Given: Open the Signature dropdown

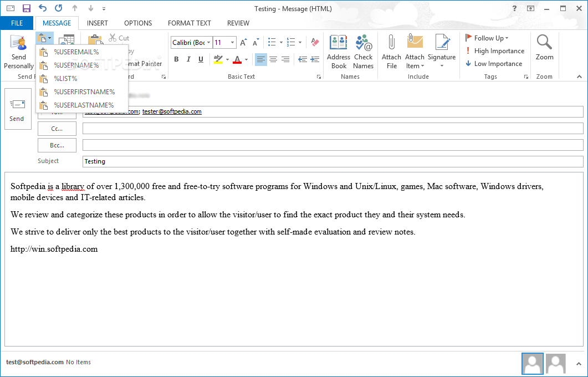Looking at the screenshot, I should [x=442, y=52].
